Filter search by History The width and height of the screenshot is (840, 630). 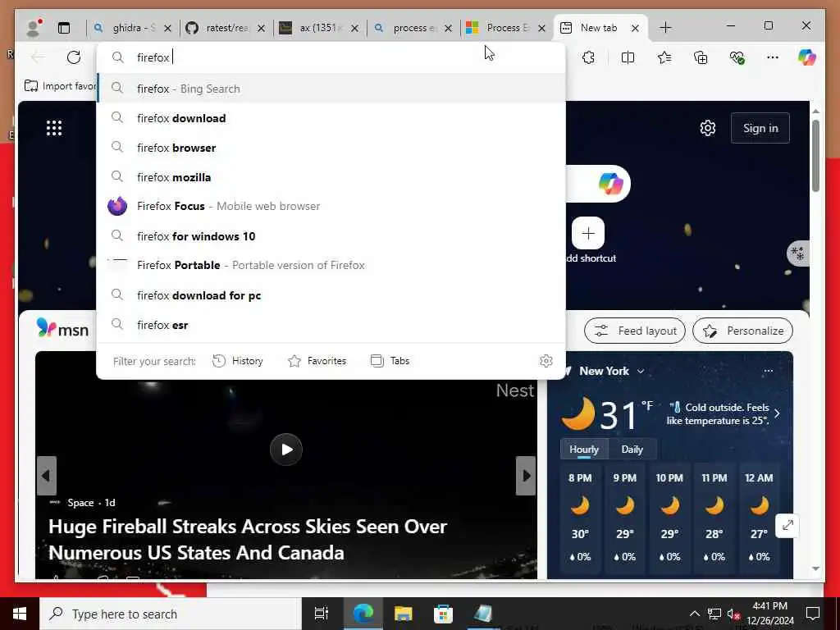(238, 361)
